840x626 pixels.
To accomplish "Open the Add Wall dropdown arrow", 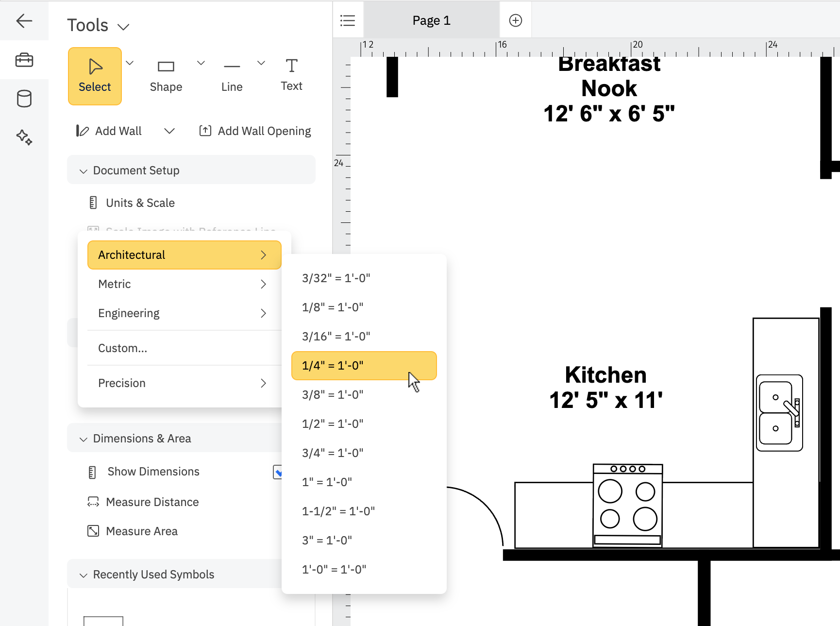I will [169, 131].
